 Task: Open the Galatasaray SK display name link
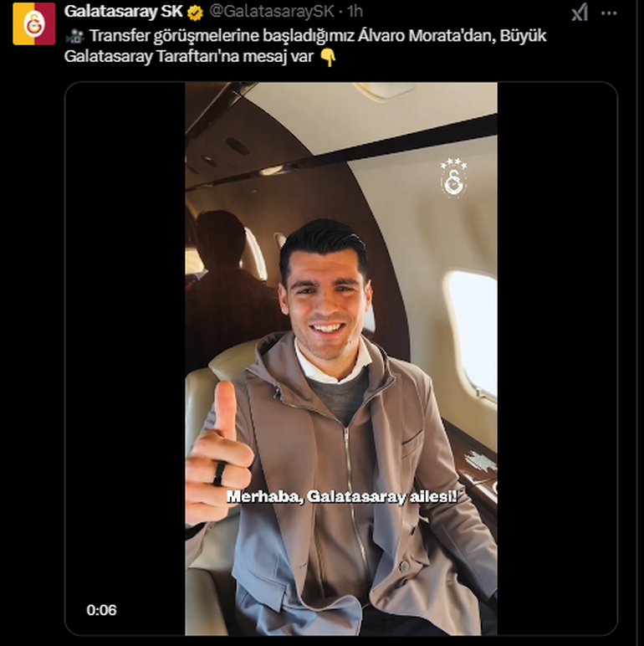[123, 12]
